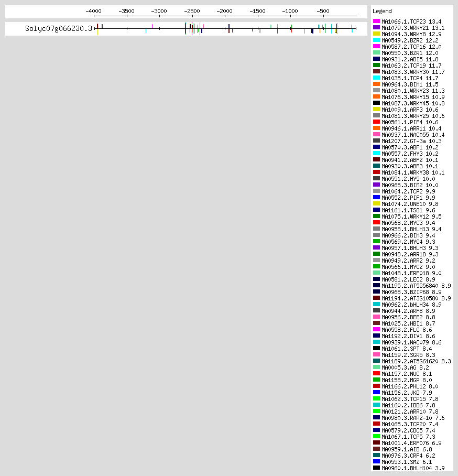458x476 pixels.
Task: Click the MA0566.1.MYC2 legend label
Action: 408,267
